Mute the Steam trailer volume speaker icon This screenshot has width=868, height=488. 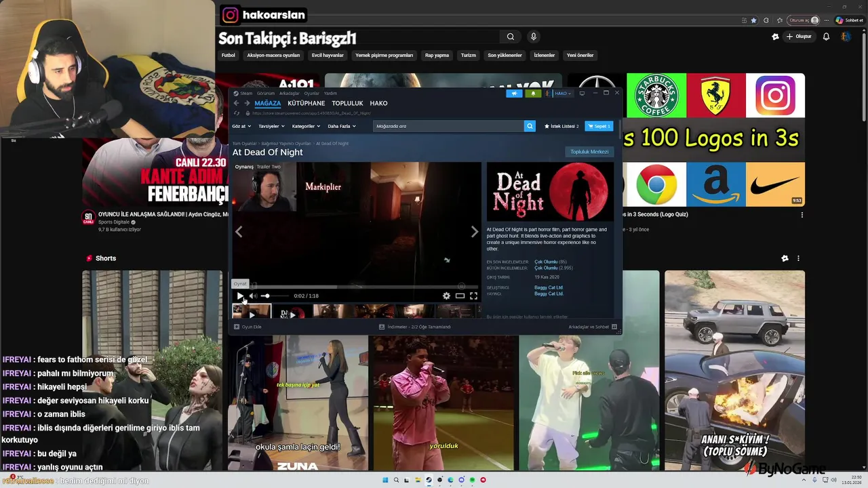point(252,296)
